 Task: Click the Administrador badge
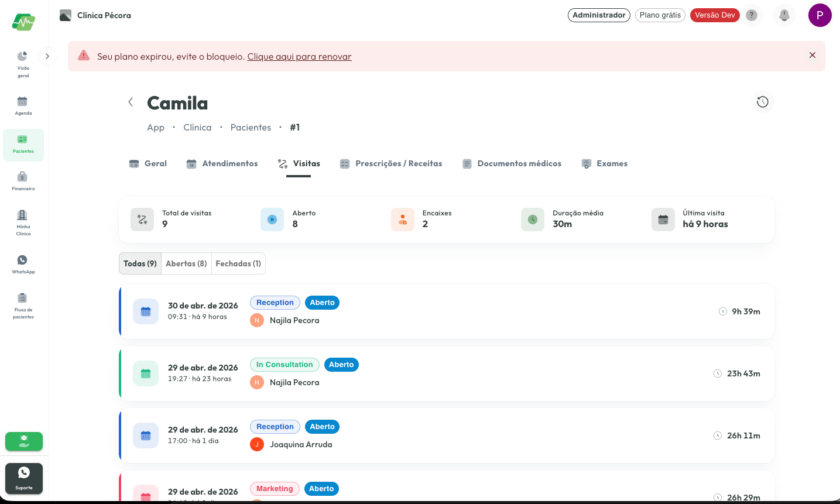599,15
